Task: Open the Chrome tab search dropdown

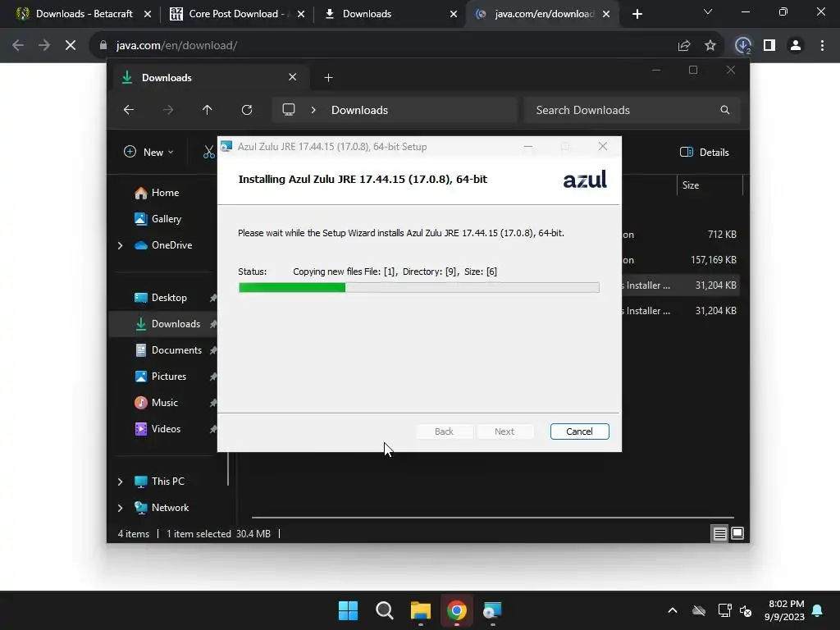Action: 708,11
